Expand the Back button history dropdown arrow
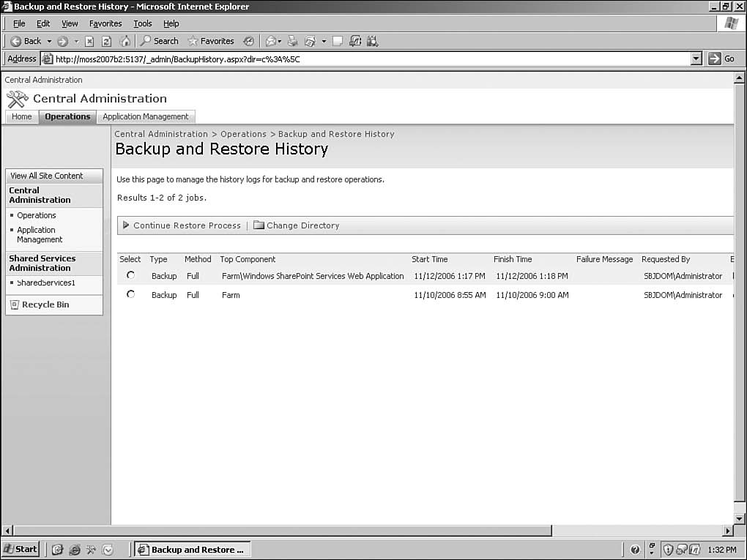The image size is (747, 560). click(49, 41)
